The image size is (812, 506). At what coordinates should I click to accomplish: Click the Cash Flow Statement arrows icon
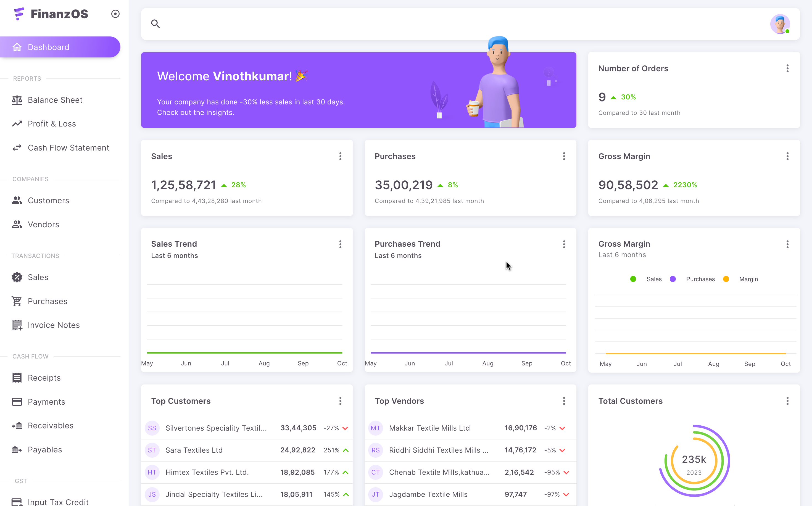(17, 147)
